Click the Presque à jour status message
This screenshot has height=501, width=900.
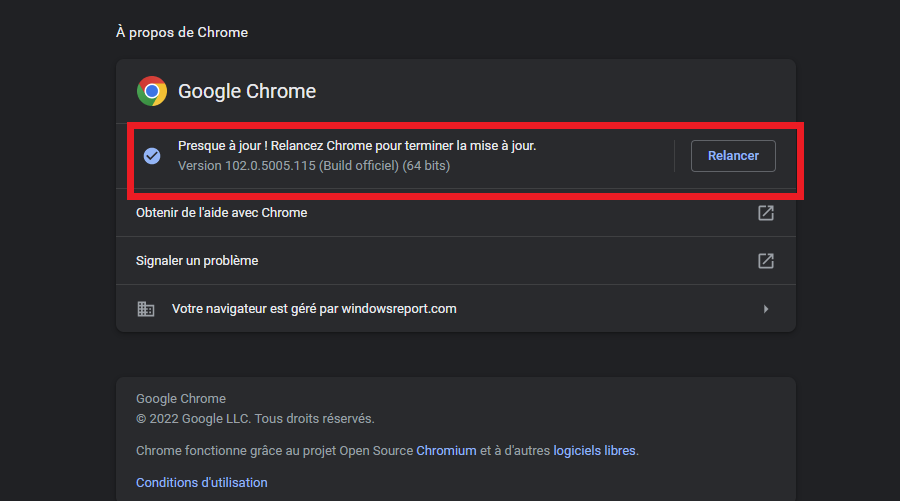357,146
